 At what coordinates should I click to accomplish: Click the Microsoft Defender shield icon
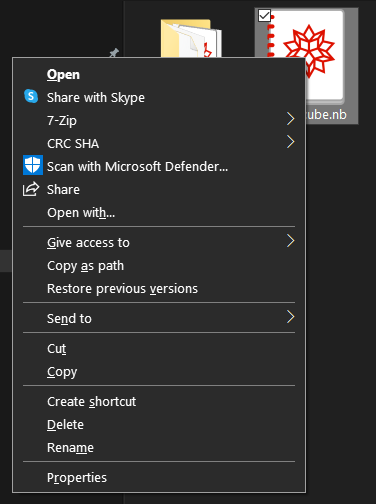(x=33, y=165)
